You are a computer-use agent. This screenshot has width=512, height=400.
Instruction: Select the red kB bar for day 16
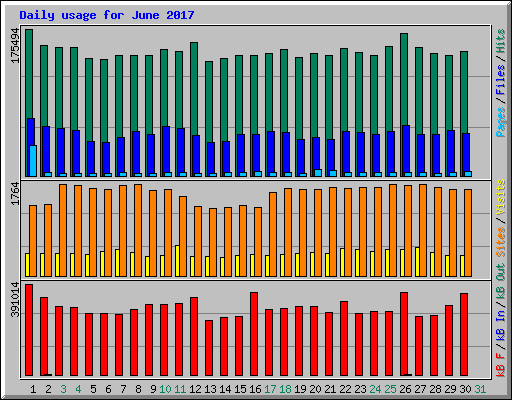254,334
